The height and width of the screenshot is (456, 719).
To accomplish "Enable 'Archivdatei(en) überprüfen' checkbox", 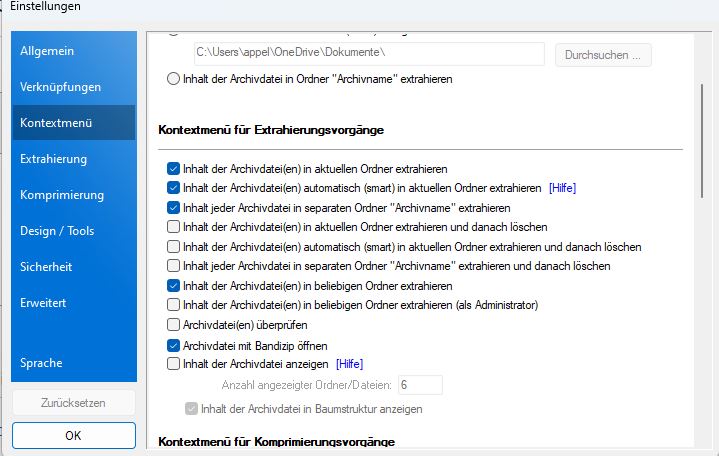I will click(173, 325).
